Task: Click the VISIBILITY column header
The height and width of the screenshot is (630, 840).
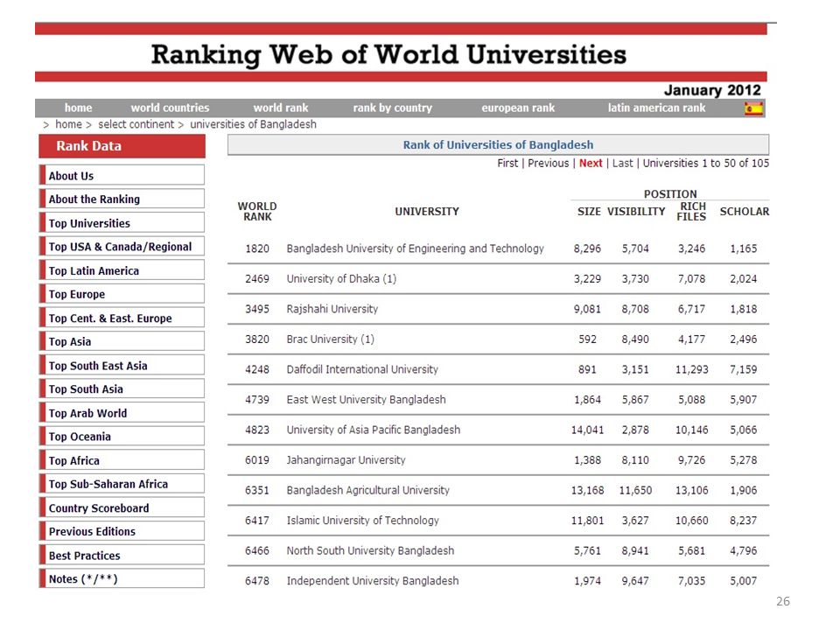Action: [636, 212]
